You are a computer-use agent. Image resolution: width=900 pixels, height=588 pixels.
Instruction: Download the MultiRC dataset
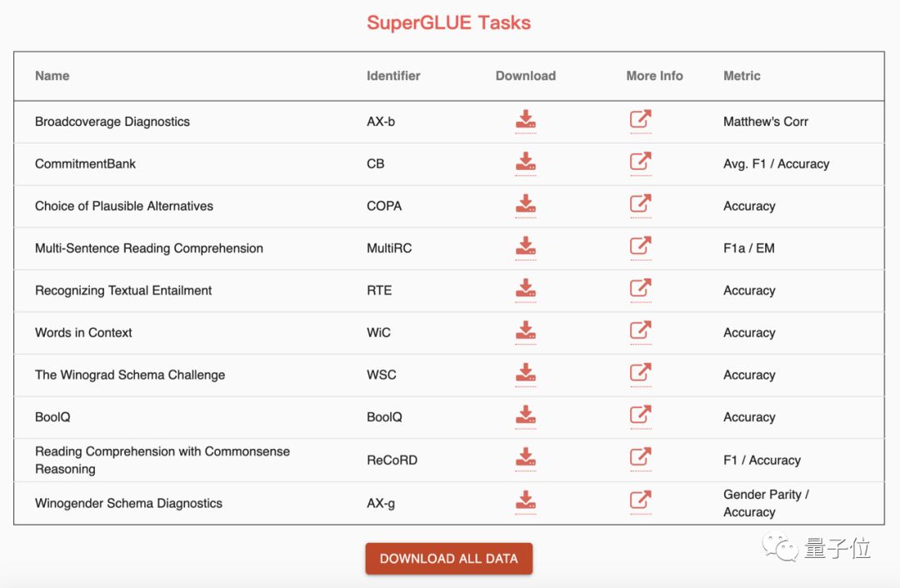[x=526, y=246]
